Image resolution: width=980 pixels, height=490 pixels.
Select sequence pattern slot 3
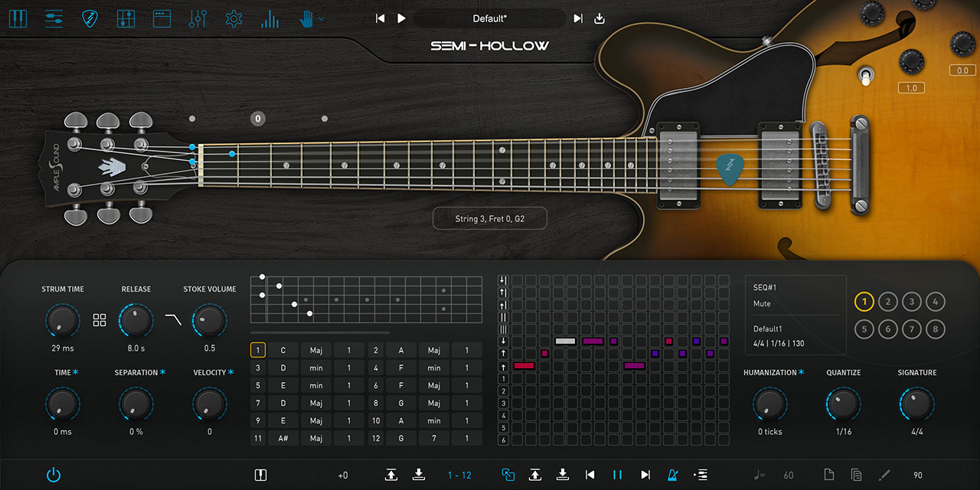(911, 302)
